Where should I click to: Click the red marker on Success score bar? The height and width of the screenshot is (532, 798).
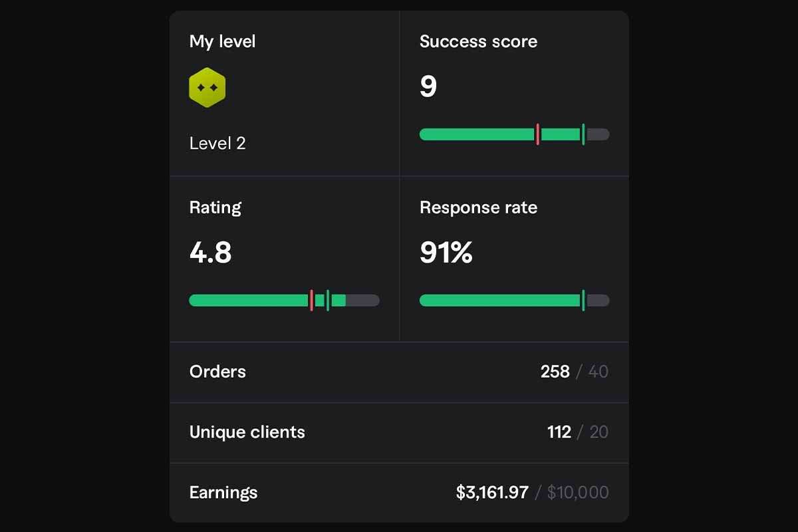point(537,134)
